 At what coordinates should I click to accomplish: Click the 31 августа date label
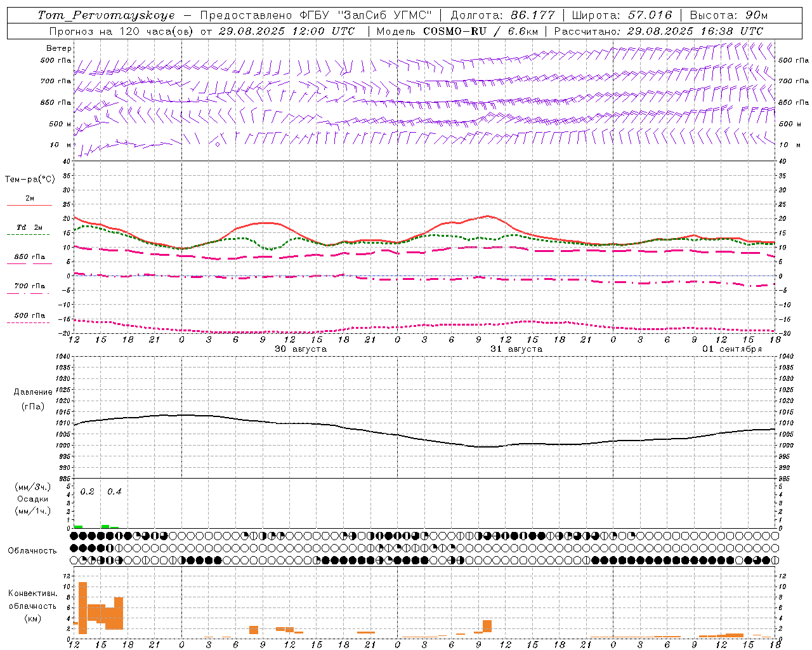(x=516, y=349)
